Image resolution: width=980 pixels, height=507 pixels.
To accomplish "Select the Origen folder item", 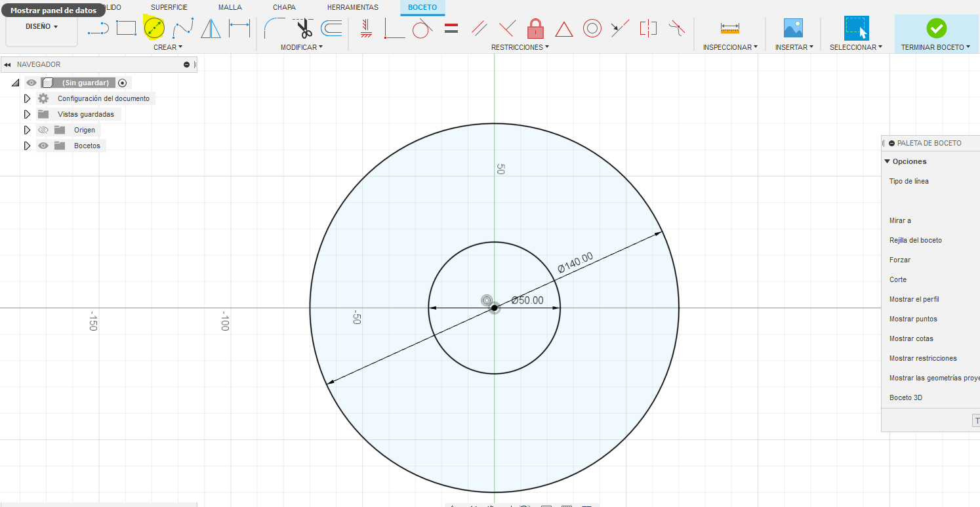I will point(85,130).
